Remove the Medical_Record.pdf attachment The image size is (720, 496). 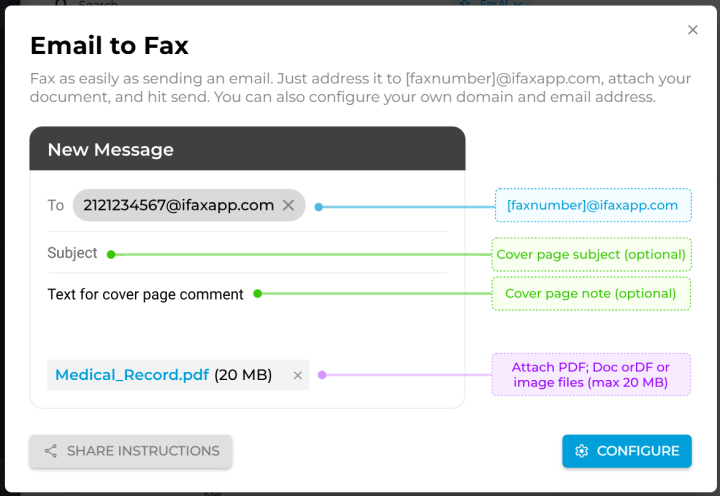click(297, 375)
